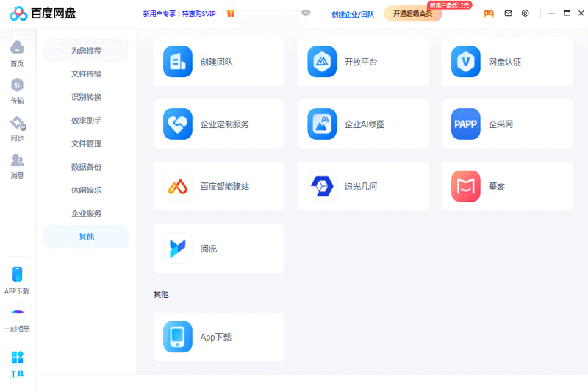The image size is (588, 392).
Task: Click the 开放平台 hexagon icon
Action: tap(322, 62)
